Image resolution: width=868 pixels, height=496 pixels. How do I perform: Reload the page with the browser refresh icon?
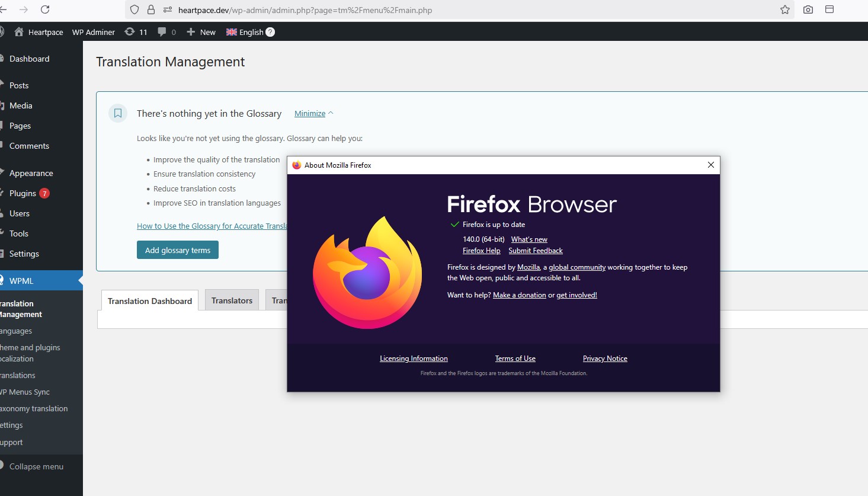coord(45,9)
